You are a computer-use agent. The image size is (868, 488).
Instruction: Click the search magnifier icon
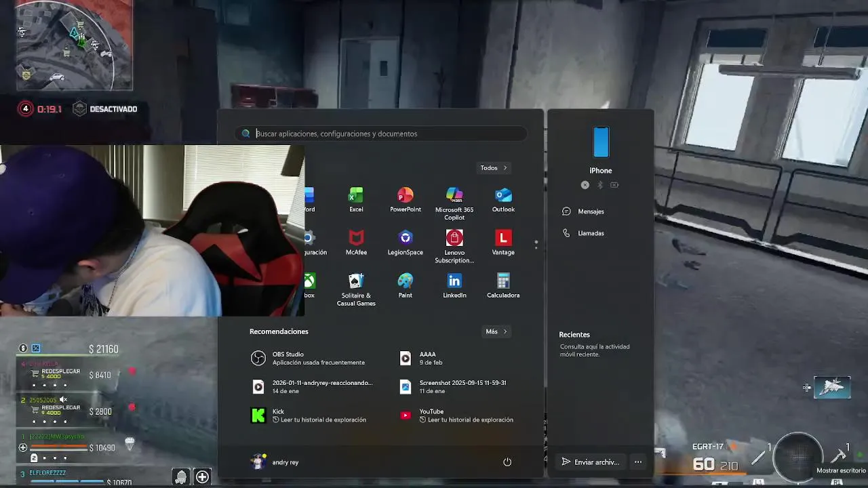pyautogui.click(x=246, y=134)
